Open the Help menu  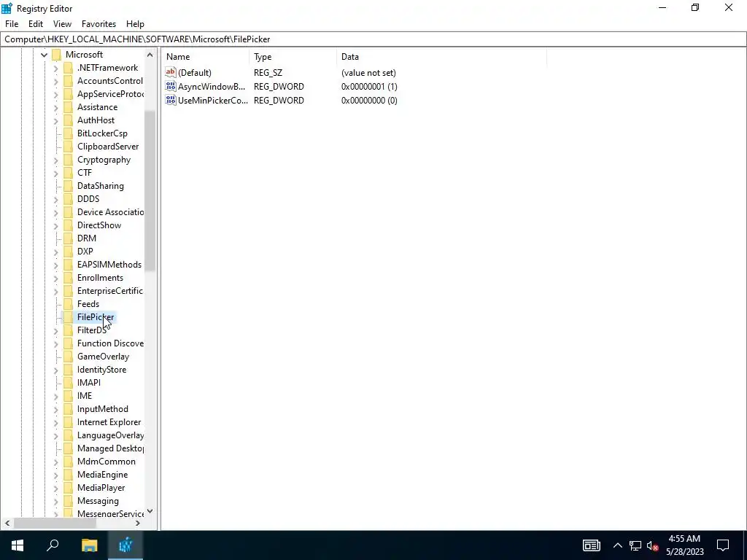(x=135, y=24)
